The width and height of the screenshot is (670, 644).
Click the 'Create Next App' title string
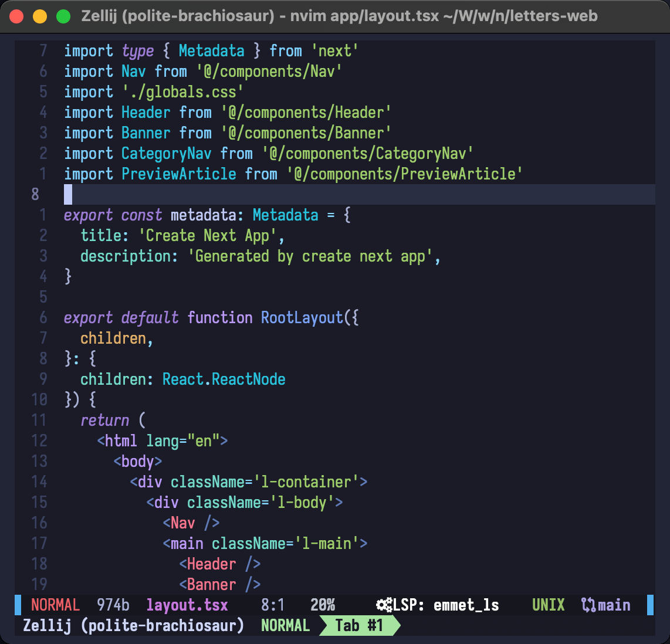tap(208, 236)
